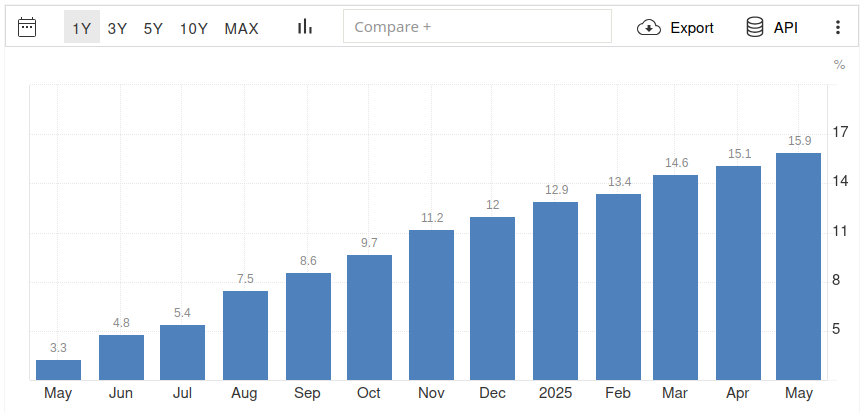Select the Apr bar valued 15.1

tap(738, 273)
